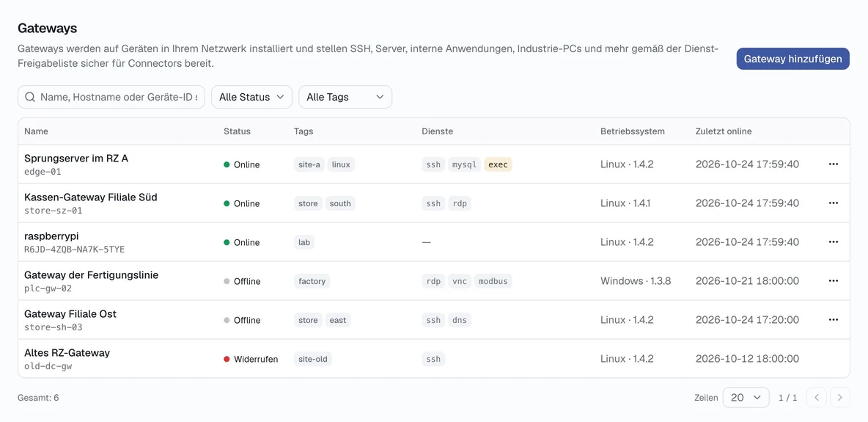Click the plc-gw-02 hostname

(48, 288)
